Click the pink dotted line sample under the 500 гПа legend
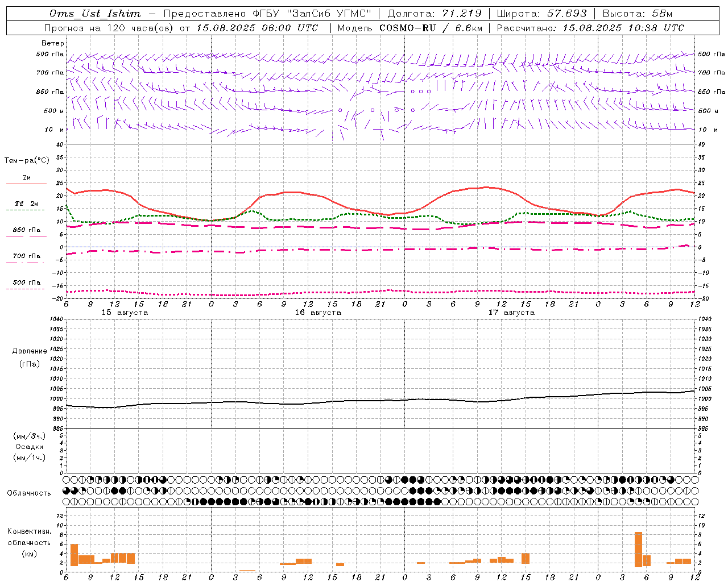 (25, 289)
